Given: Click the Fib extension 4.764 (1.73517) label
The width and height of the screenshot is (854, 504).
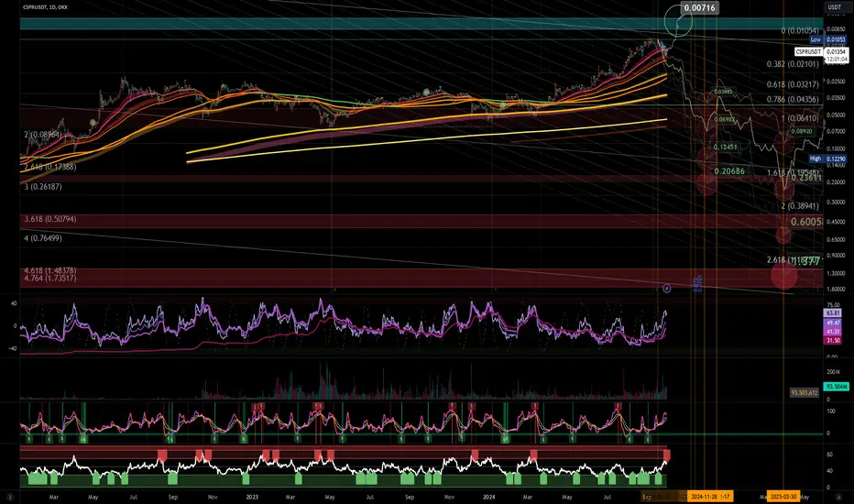Looking at the screenshot, I should (49, 279).
